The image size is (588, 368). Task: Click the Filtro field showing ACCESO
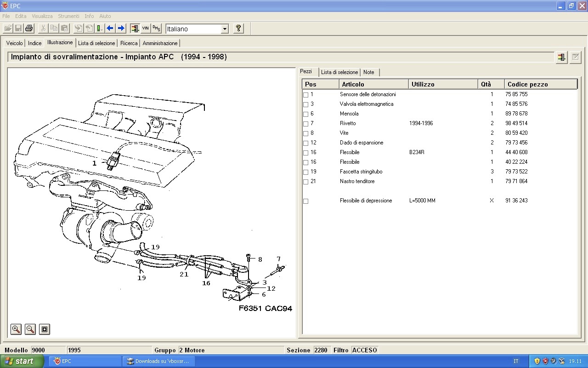coord(365,350)
